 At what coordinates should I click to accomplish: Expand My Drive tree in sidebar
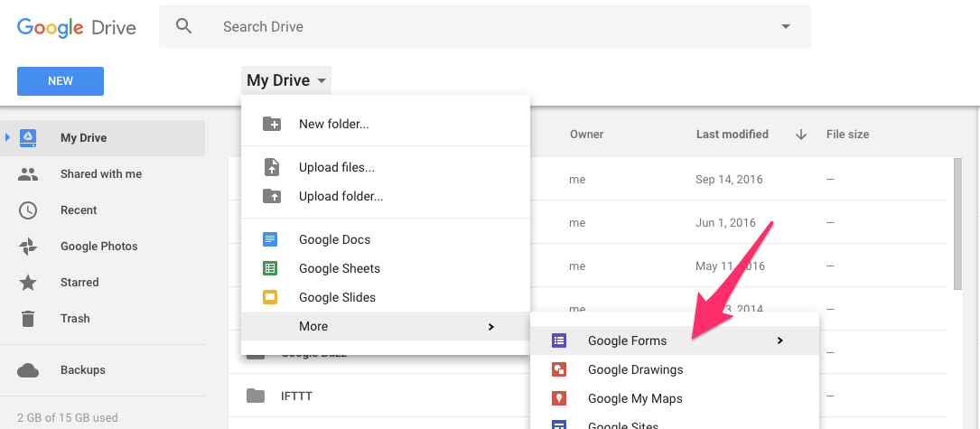click(x=7, y=137)
